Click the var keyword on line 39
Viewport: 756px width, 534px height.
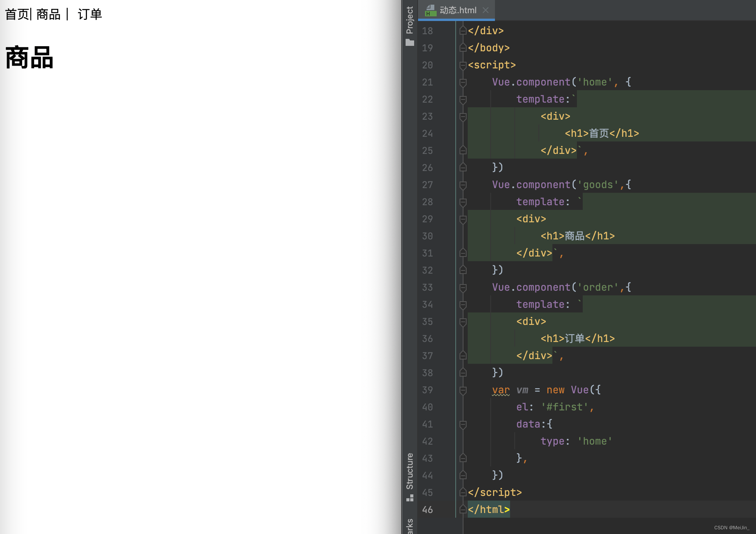(501, 390)
